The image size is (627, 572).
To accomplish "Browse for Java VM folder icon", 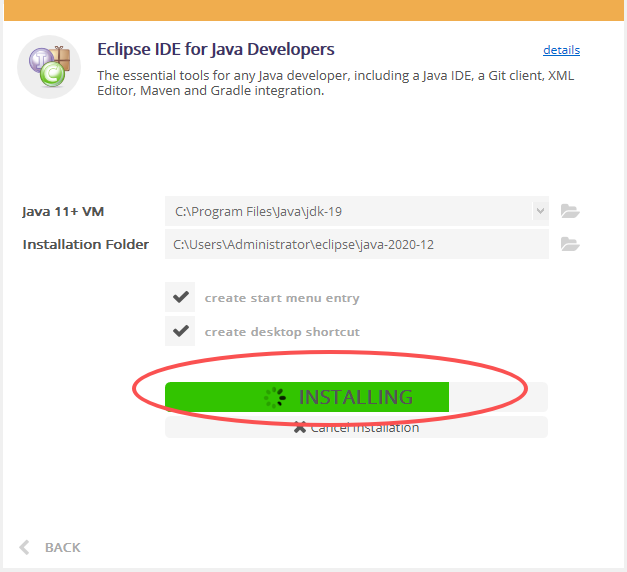I will tap(570, 211).
